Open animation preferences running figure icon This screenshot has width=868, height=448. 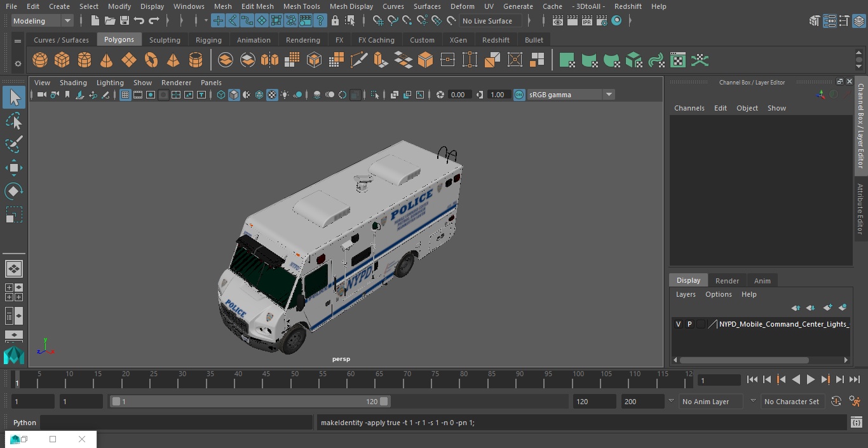pyautogui.click(x=855, y=402)
